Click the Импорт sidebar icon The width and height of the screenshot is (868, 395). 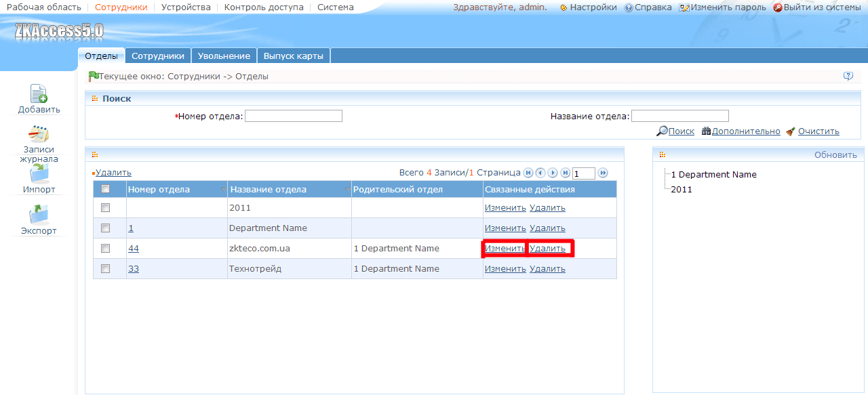point(39,173)
